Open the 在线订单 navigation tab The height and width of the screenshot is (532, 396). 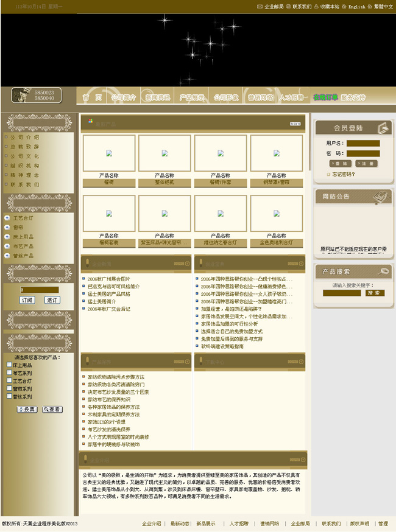pos(325,97)
